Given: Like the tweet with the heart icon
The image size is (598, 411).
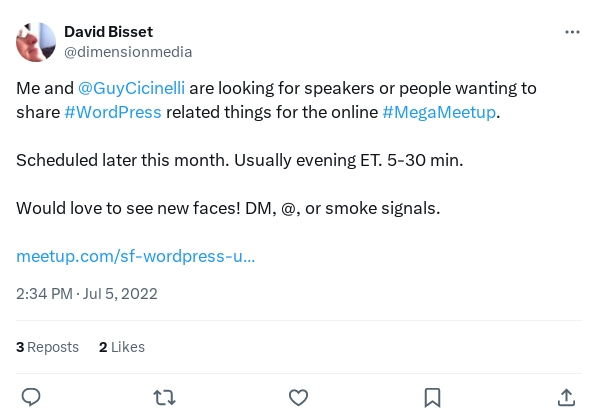Looking at the screenshot, I should tap(298, 397).
